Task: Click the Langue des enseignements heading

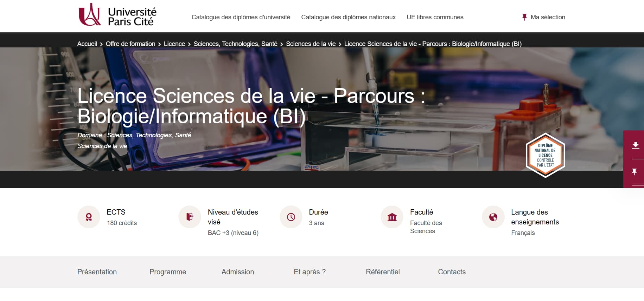Action: pos(535,217)
